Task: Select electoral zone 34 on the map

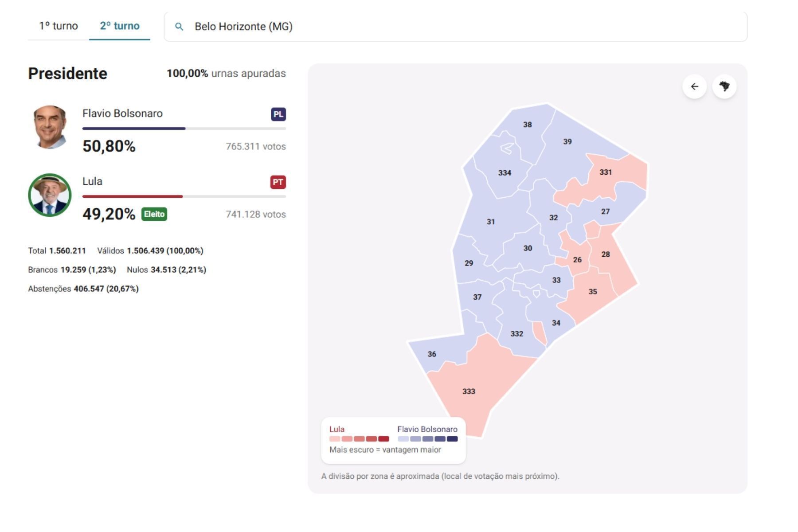Action: (556, 323)
